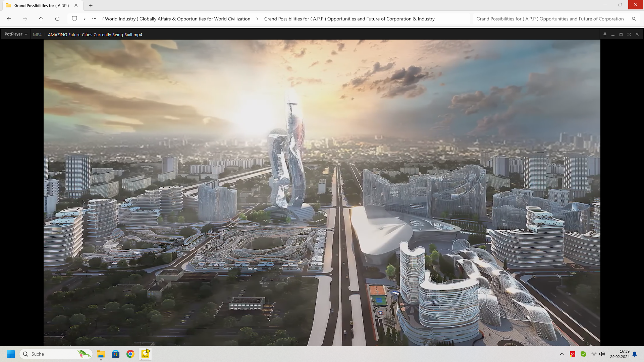Click the MP4 format label
This screenshot has width=644, height=362.
[37, 35]
